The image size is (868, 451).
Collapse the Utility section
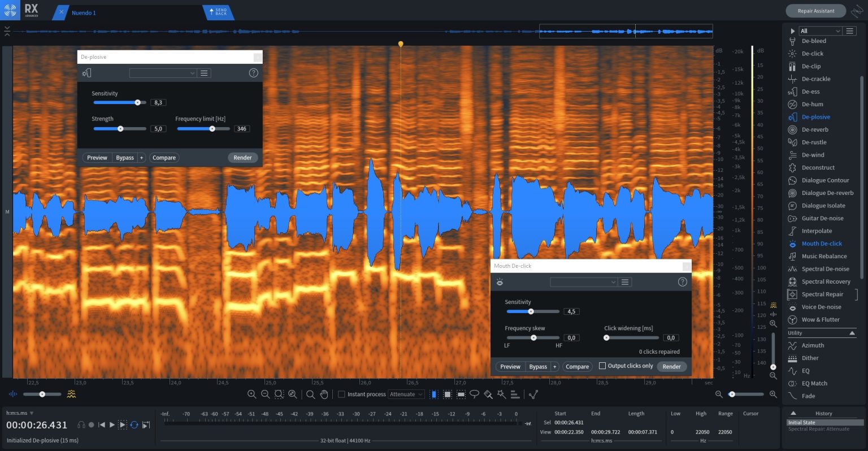pyautogui.click(x=852, y=333)
